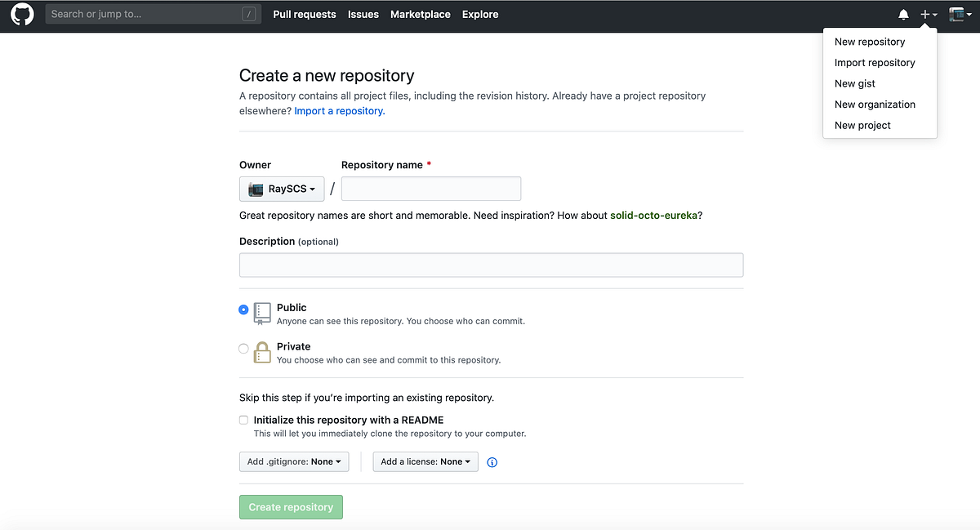
Task: Click the Create repository button
Action: (x=291, y=506)
